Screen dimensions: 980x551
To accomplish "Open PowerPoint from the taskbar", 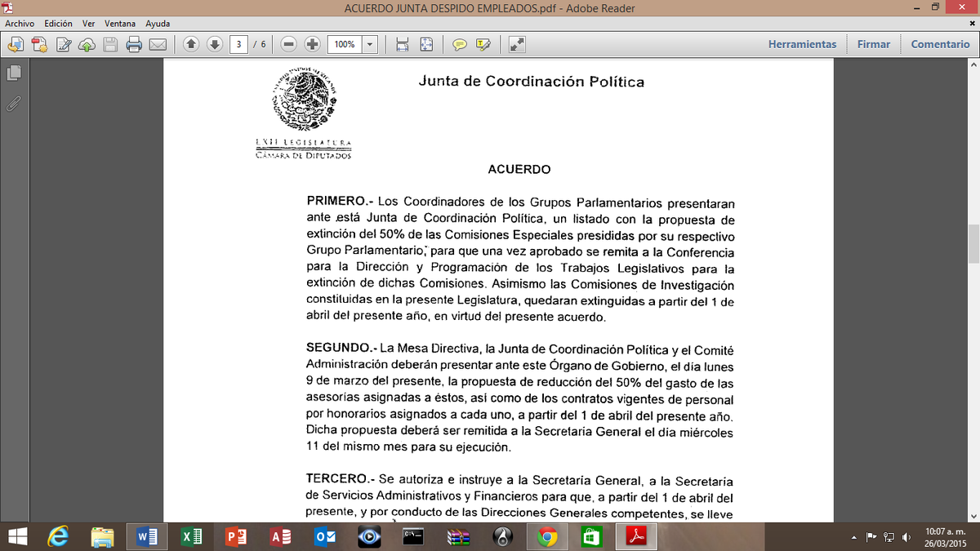I will (x=236, y=537).
